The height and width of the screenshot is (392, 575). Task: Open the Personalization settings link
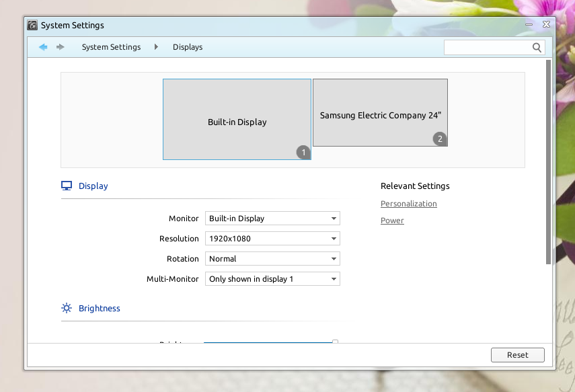pos(408,203)
